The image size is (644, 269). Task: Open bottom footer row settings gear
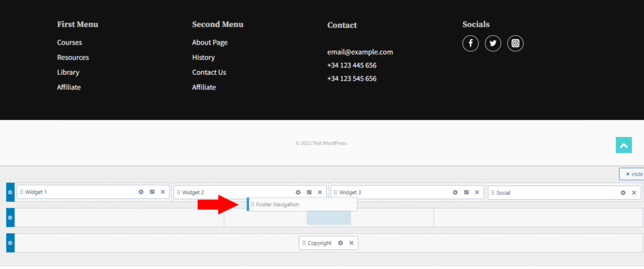pyautogui.click(x=10, y=243)
